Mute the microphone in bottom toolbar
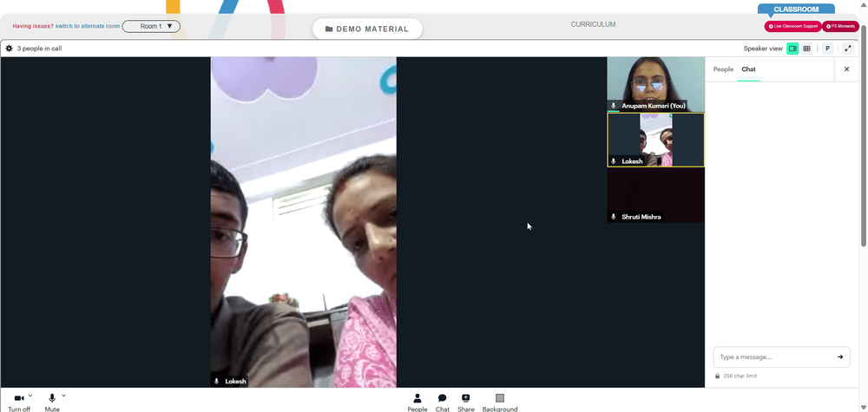This screenshot has width=868, height=412. click(52, 402)
